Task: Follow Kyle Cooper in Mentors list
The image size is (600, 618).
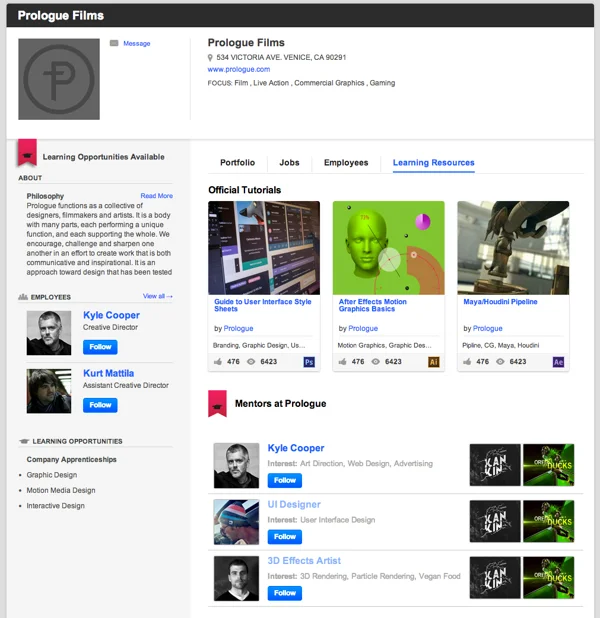Action: click(x=285, y=480)
